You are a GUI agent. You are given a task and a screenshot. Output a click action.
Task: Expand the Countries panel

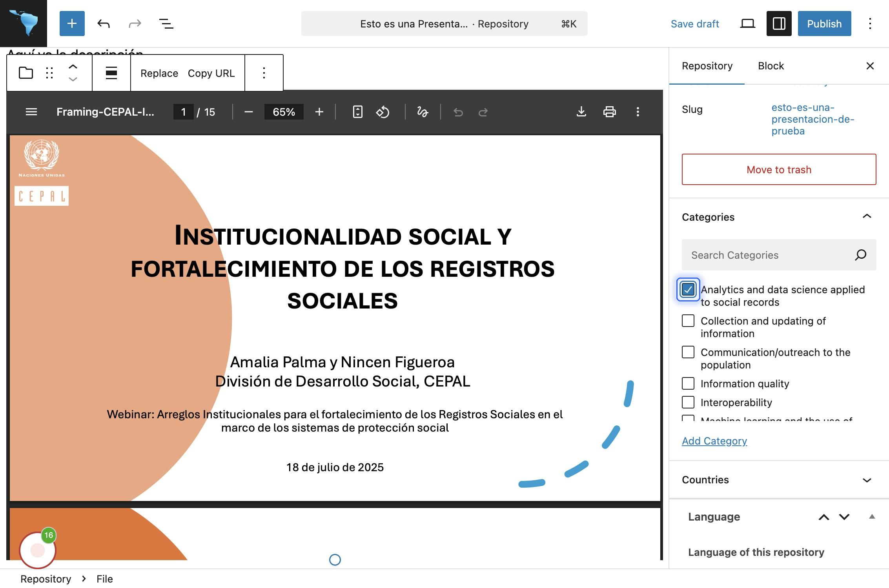(867, 480)
